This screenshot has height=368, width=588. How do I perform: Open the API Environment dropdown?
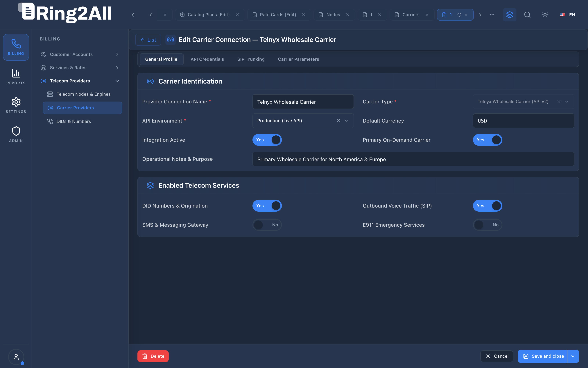coord(346,121)
